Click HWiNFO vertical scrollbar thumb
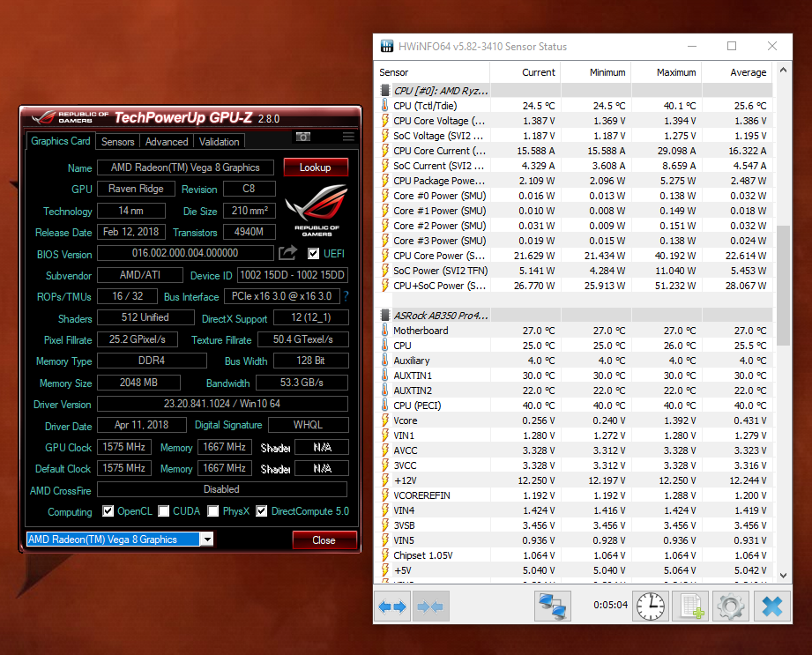The width and height of the screenshot is (812, 655). pos(783,286)
